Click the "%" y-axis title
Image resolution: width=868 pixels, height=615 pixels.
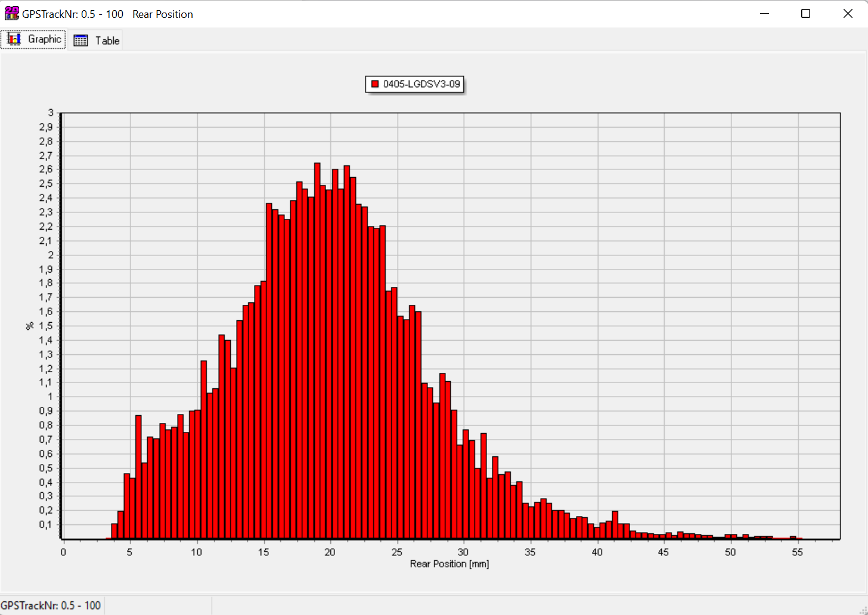coord(30,326)
